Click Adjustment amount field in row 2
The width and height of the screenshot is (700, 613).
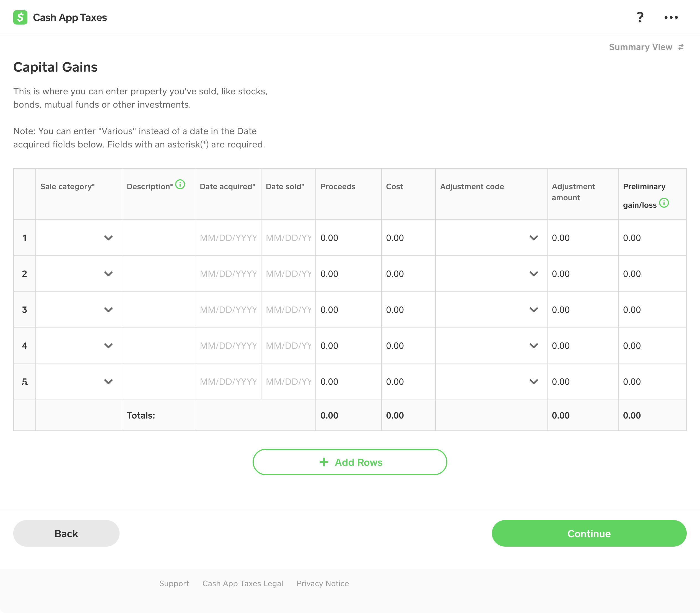pos(582,274)
